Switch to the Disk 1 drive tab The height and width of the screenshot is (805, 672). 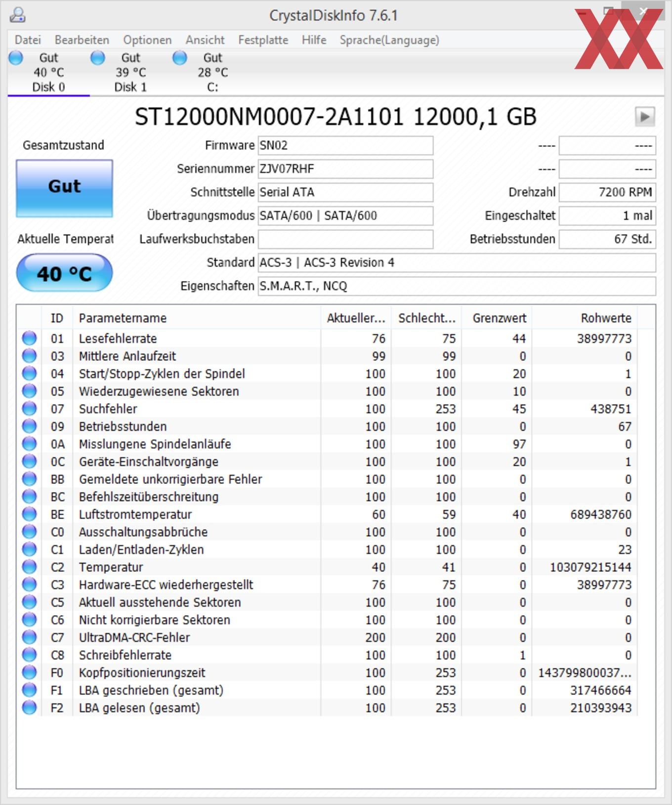[x=130, y=73]
